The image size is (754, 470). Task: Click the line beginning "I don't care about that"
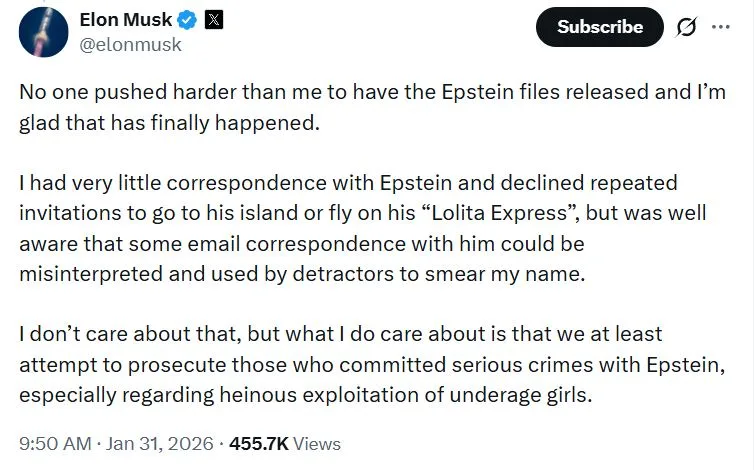(x=340, y=333)
